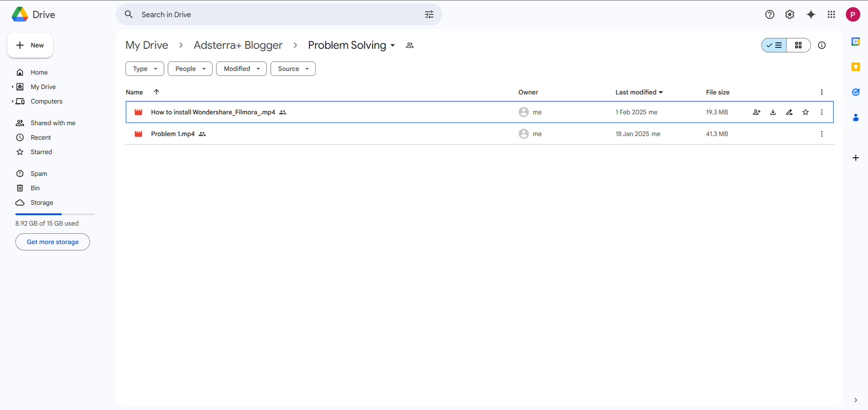Open Storage in sidebar
This screenshot has width=868, height=410.
[42, 203]
